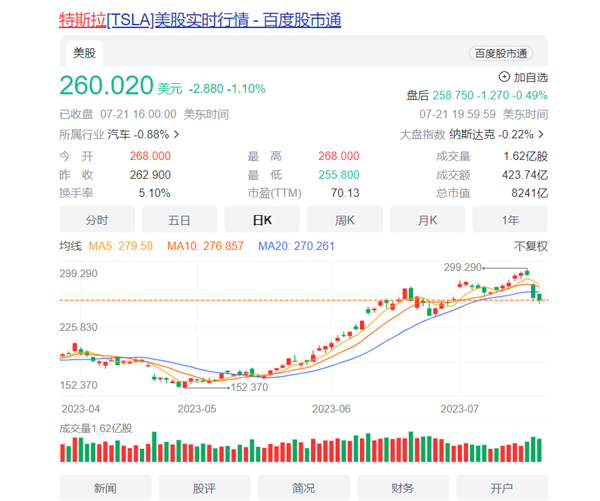600x501 pixels.
Task: Open the 特斯拉[TSLA]美股实时行情 title link
Action: coord(200,20)
